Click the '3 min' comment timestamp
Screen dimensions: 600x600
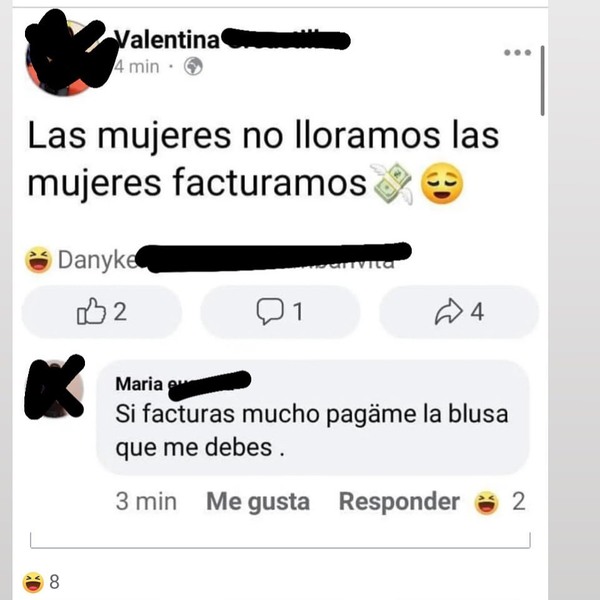tap(146, 502)
